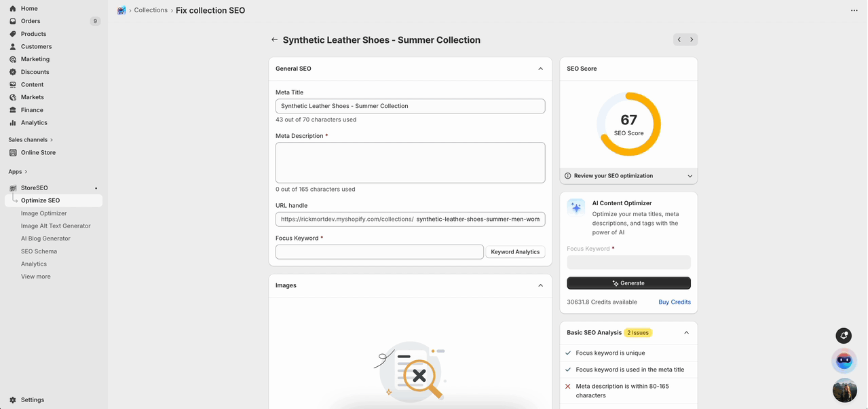Click the StoreSEO app icon in the breadcrumb
The image size is (868, 409).
121,10
